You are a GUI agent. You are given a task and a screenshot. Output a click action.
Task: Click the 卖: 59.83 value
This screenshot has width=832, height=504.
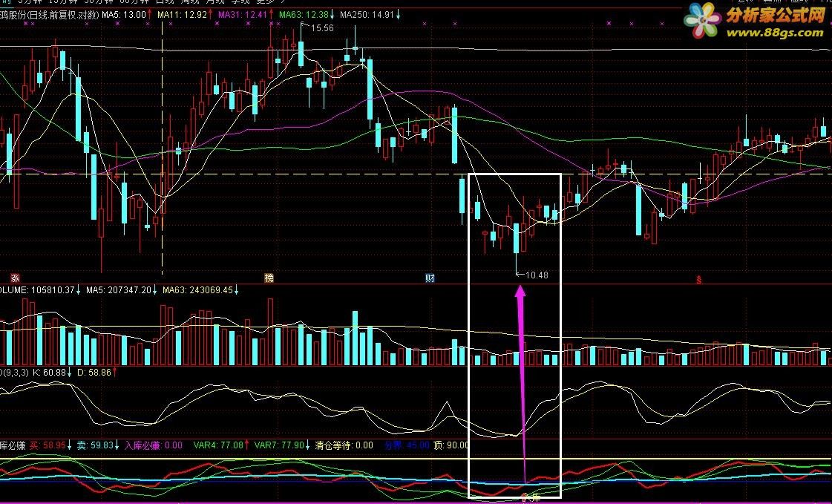95,445
